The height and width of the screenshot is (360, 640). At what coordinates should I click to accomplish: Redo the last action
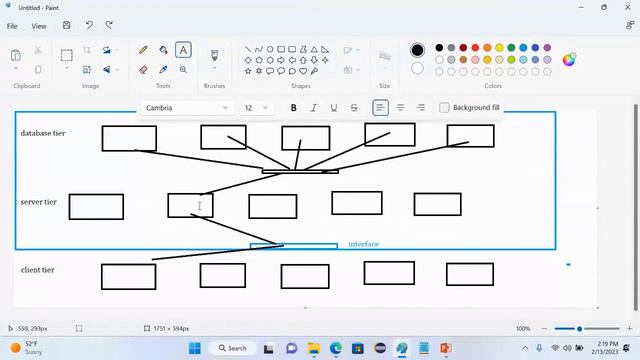[109, 25]
